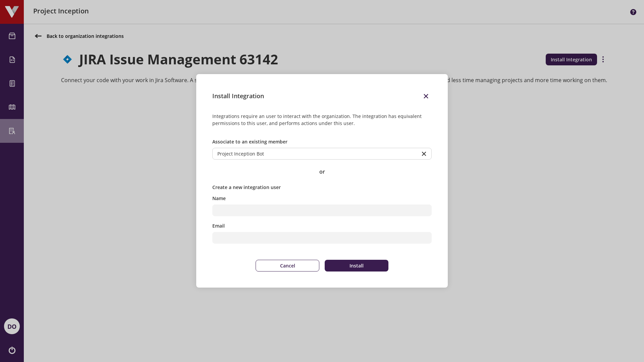Open the archive box sidebar icon
Image resolution: width=644 pixels, height=362 pixels.
(x=12, y=36)
